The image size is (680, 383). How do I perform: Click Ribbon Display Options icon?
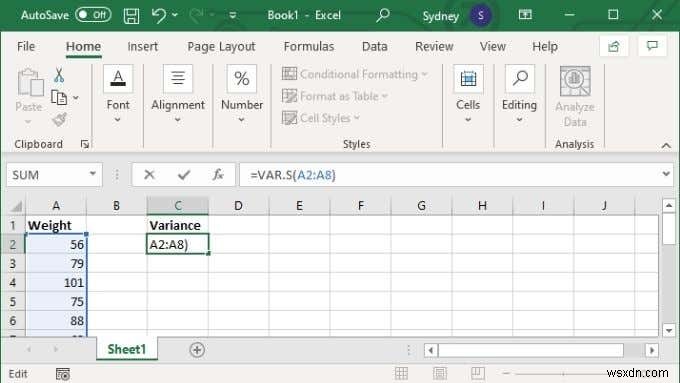point(525,15)
